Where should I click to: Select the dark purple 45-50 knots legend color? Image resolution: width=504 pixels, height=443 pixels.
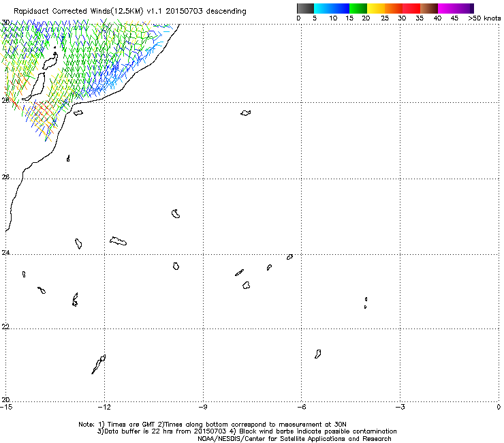(464, 8)
